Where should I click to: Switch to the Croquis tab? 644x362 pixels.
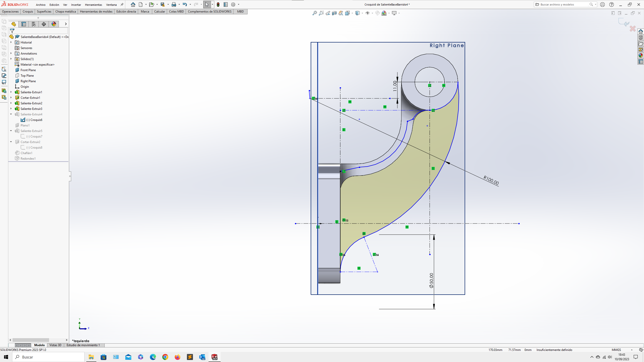(x=28, y=12)
